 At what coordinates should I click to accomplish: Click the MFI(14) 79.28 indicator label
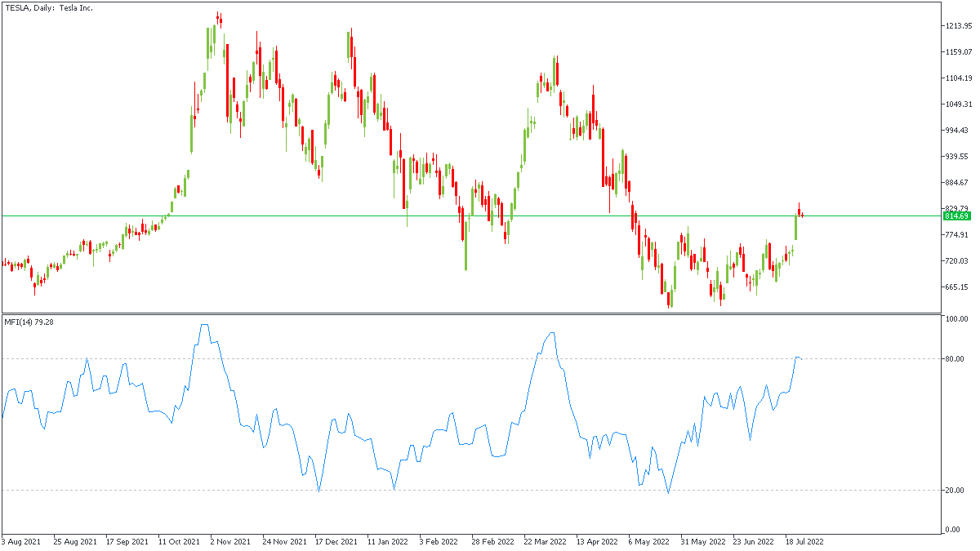tap(29, 322)
